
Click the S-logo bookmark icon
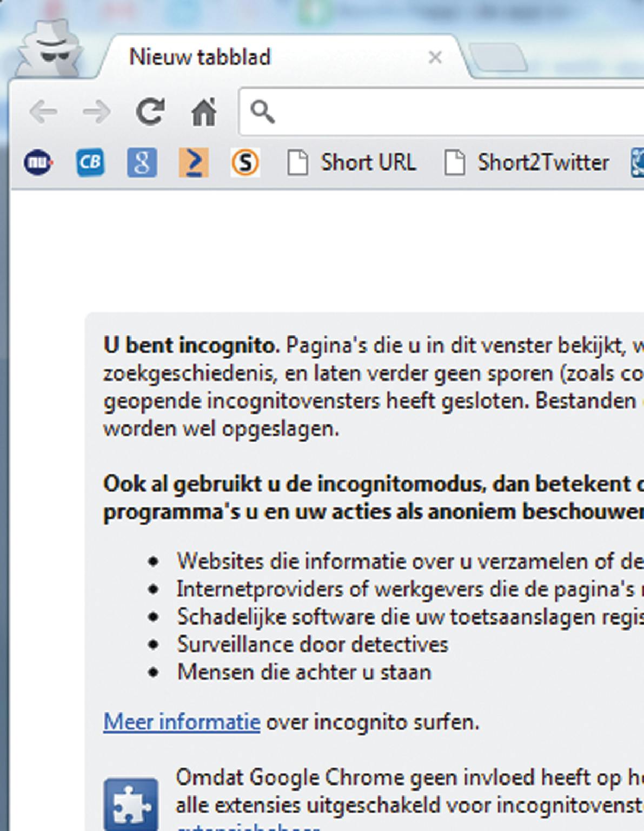pyautogui.click(x=245, y=161)
